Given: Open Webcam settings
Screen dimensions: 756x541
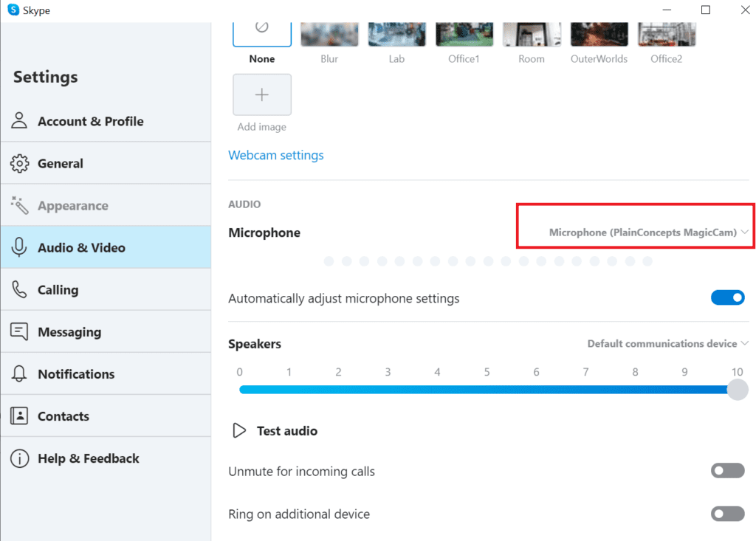Looking at the screenshot, I should point(276,155).
